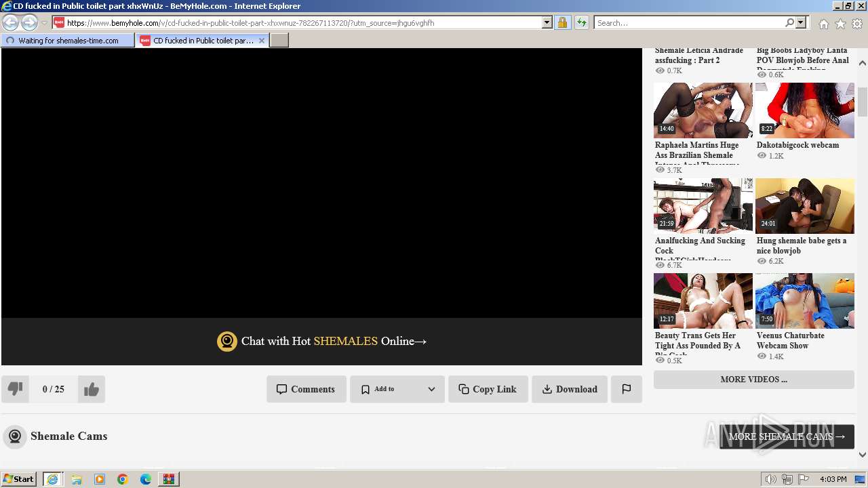Screen dimensions: 868x488
Task: Click the network tray icon
Action: point(787,479)
